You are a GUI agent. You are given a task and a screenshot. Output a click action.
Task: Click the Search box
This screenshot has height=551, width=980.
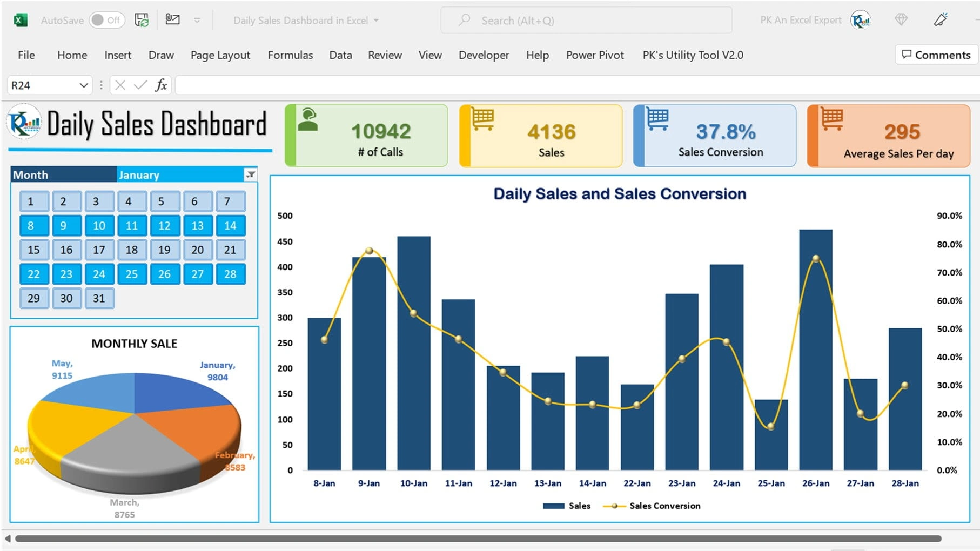586,21
